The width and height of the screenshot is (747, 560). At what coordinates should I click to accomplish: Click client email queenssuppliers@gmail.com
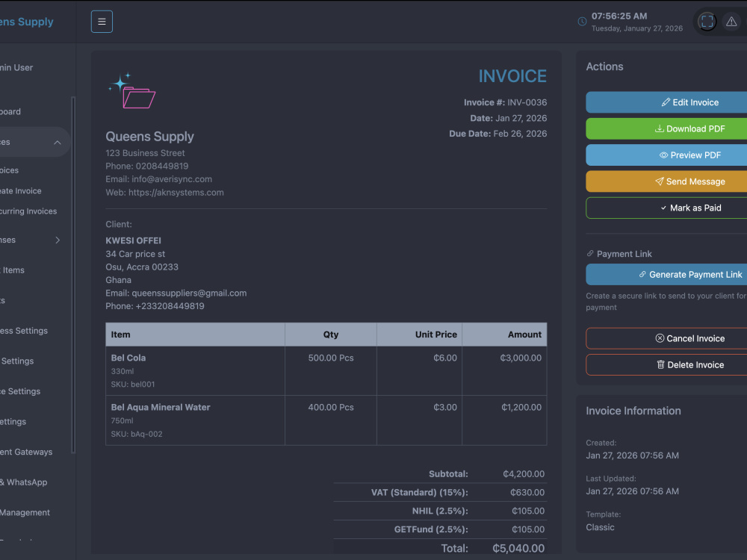(189, 293)
